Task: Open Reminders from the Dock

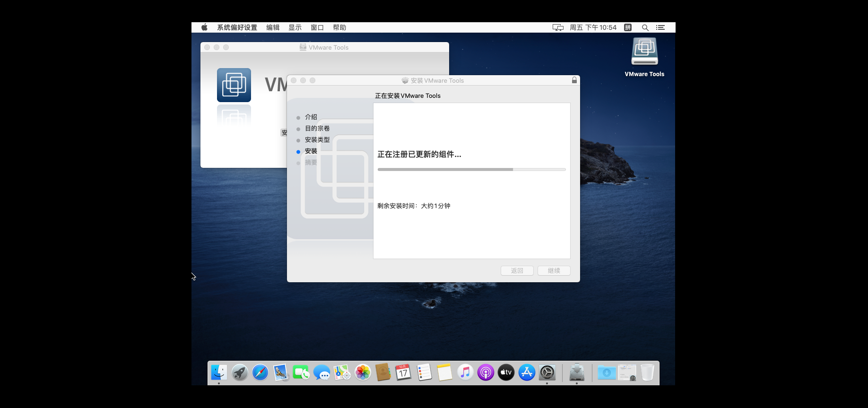Action: click(424, 373)
